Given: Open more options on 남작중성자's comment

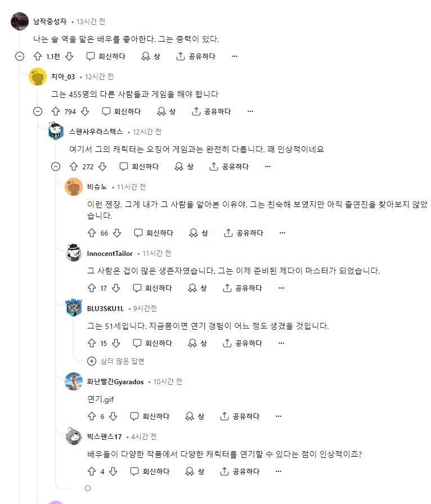Looking at the screenshot, I should pos(235,56).
